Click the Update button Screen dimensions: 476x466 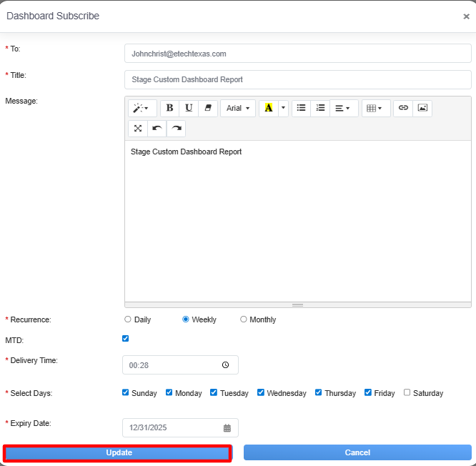(x=118, y=452)
